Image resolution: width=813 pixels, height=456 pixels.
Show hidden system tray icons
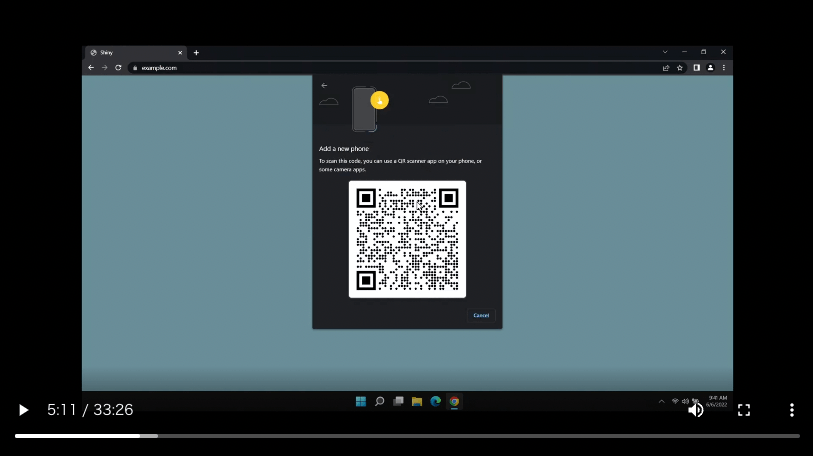coord(662,402)
